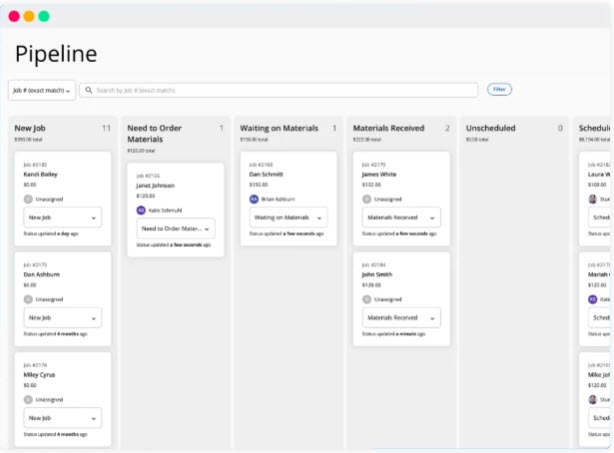This screenshot has height=453, width=614.
Task: Click Unassigned avatar on Dan Ashburn card
Action: click(28, 299)
